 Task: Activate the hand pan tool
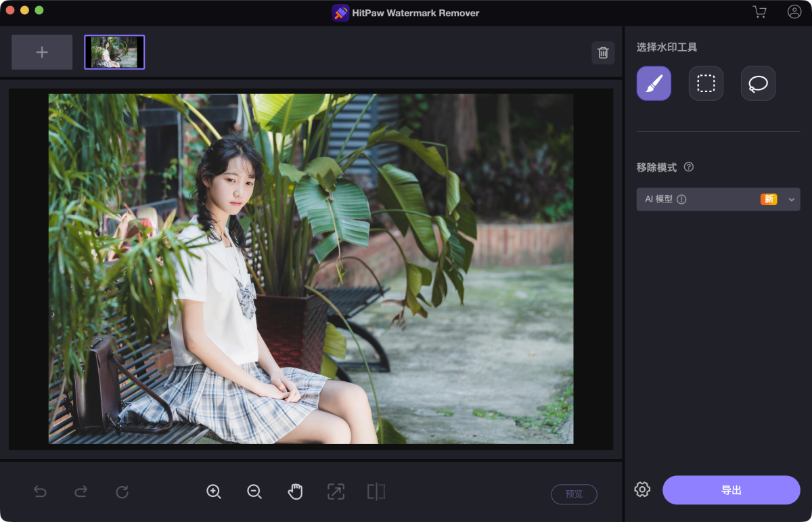[x=295, y=492]
